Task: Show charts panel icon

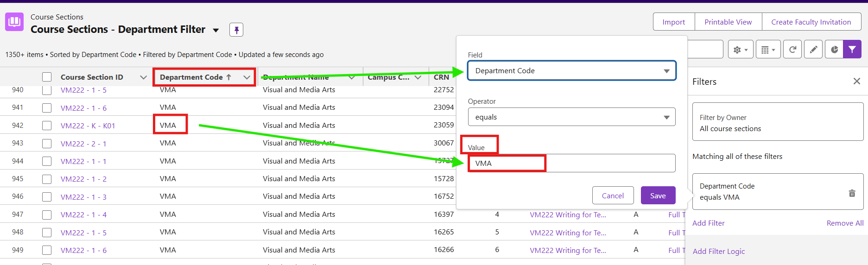Action: click(834, 50)
